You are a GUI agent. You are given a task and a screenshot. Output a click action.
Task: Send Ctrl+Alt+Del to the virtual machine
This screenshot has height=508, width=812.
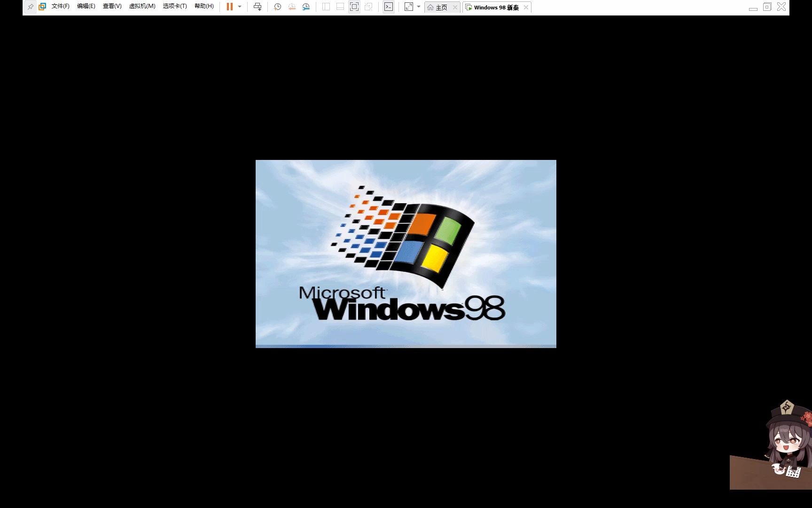click(258, 7)
